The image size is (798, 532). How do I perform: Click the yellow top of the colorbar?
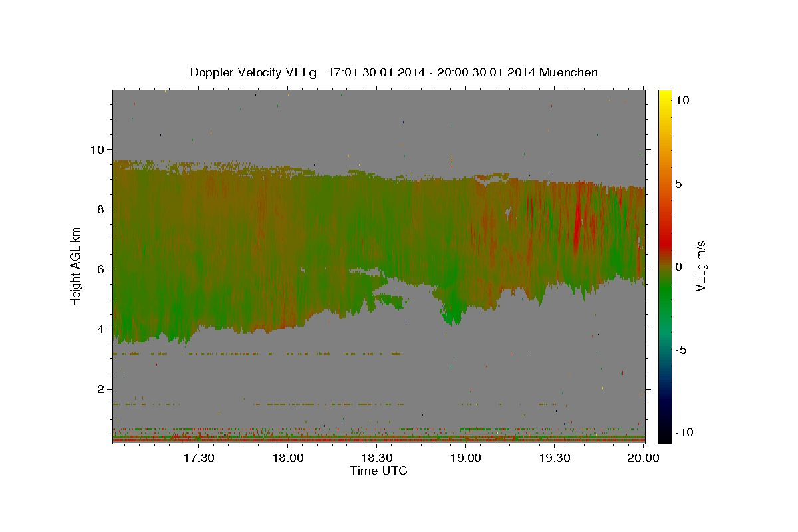click(665, 96)
